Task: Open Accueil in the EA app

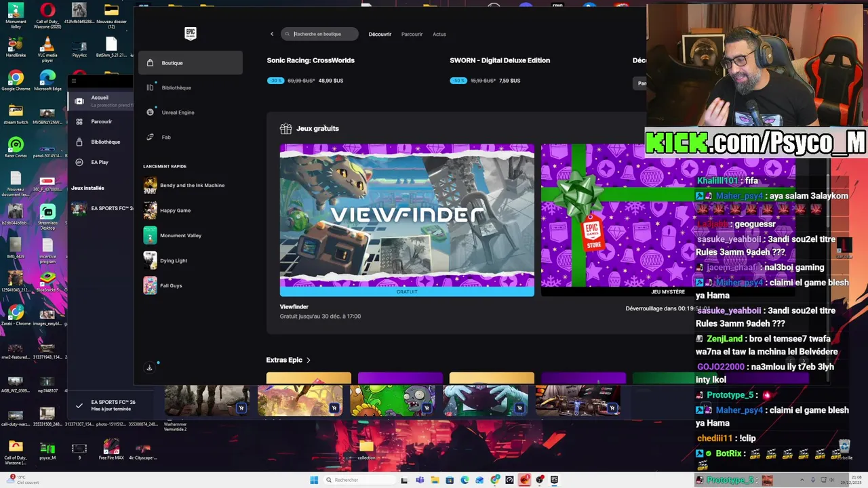Action: pos(100,101)
